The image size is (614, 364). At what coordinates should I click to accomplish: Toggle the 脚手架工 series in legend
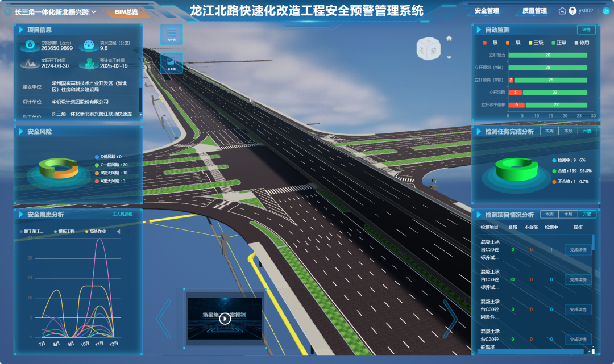[32, 232]
